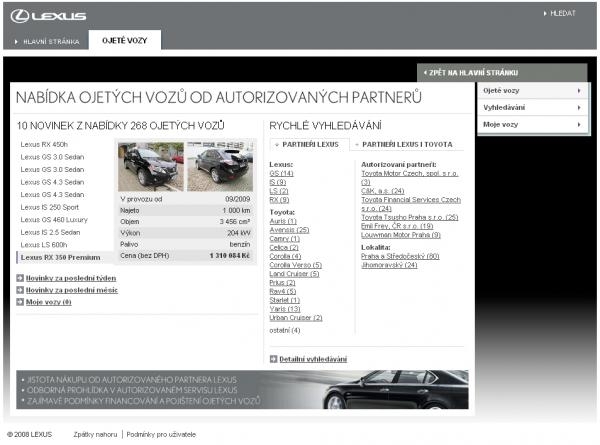The height and width of the screenshot is (445, 600).
Task: Filter by Toyota Celica (2)
Action: [x=284, y=248]
